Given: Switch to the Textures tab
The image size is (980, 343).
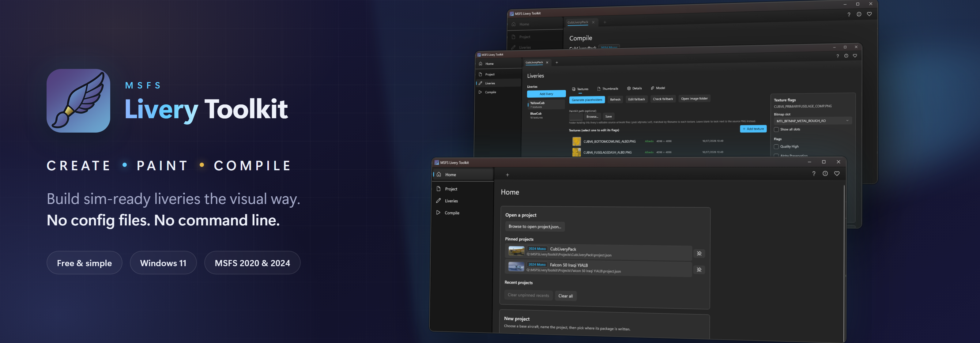Looking at the screenshot, I should [x=580, y=89].
